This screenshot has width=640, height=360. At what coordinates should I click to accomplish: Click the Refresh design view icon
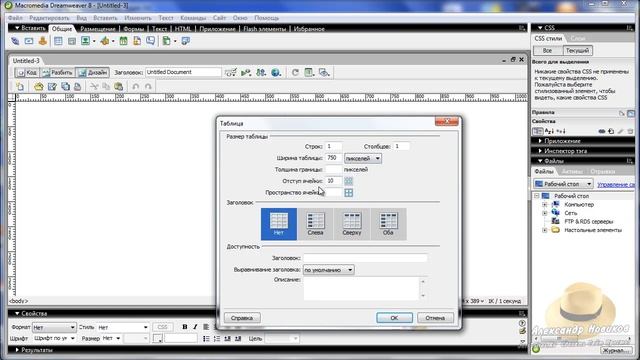coord(295,73)
